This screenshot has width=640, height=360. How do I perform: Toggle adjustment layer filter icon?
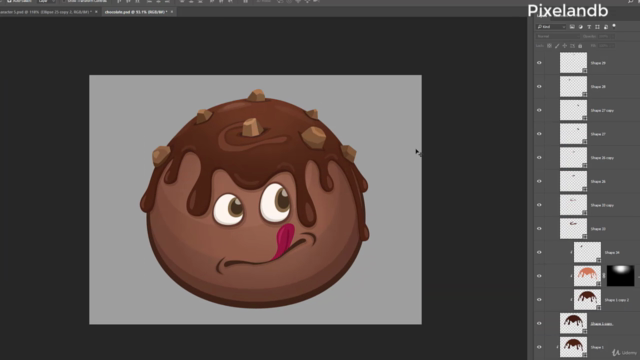[580, 27]
